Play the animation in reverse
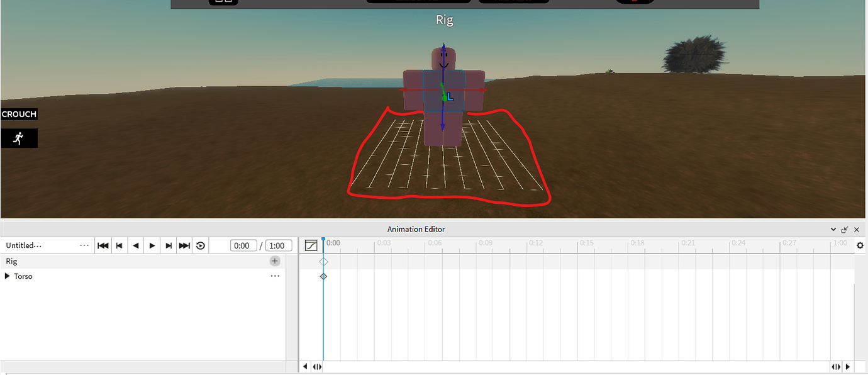This screenshot has width=868, height=375. click(135, 245)
